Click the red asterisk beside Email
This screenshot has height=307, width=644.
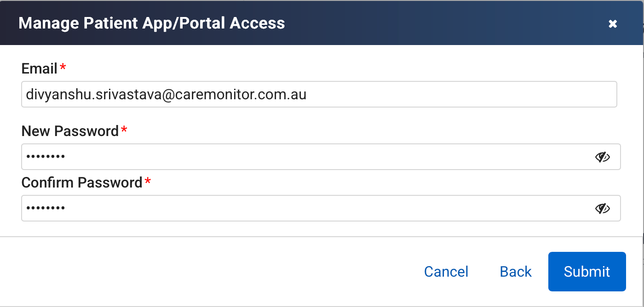pos(63,68)
